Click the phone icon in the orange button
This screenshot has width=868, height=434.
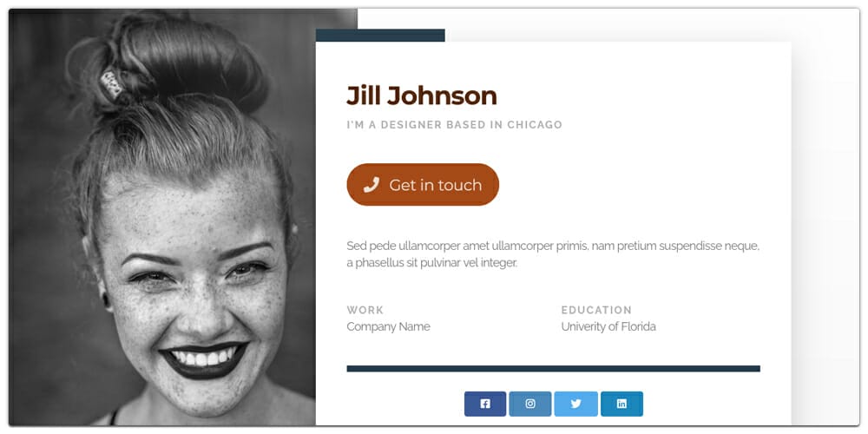tap(371, 185)
